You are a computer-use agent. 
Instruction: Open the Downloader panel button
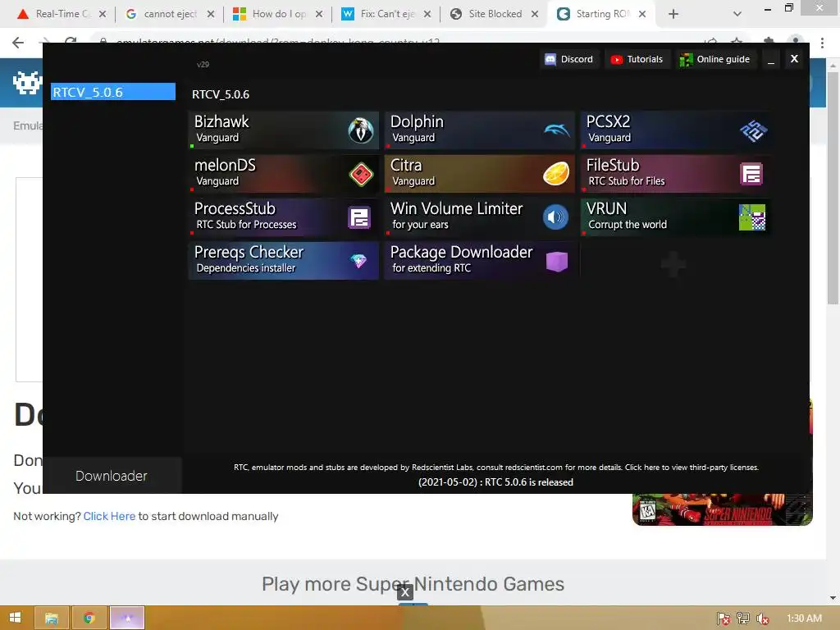(112, 476)
